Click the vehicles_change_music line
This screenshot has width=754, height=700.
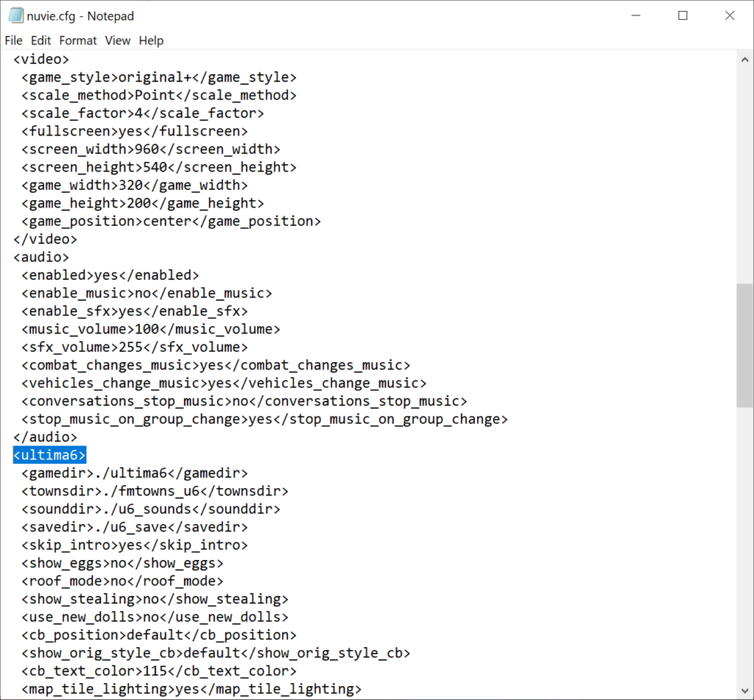(224, 383)
